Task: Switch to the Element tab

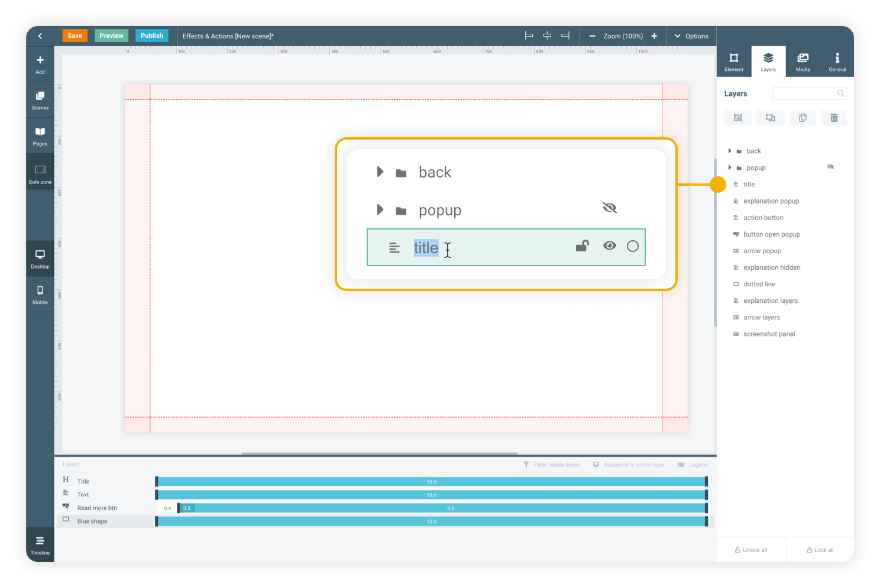Action: coord(734,62)
